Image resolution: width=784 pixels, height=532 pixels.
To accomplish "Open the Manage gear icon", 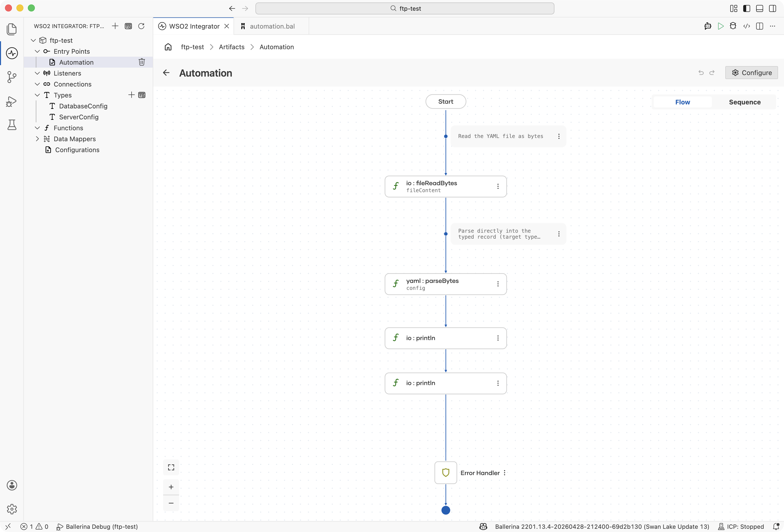I will [x=12, y=509].
